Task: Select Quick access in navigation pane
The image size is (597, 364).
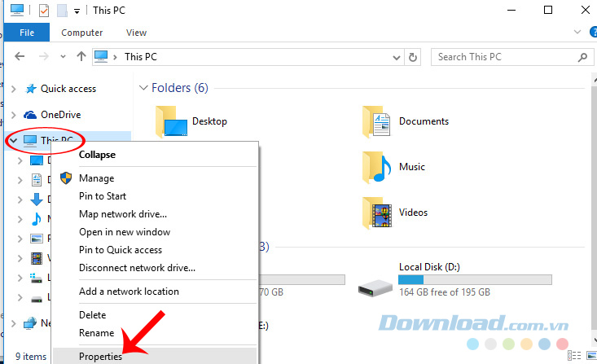Action: (68, 89)
